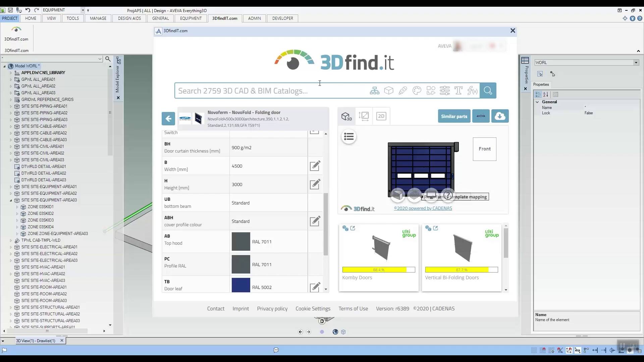The image size is (644, 362).
Task: Click the back arrow button beside Novoferm
Action: [168, 118]
